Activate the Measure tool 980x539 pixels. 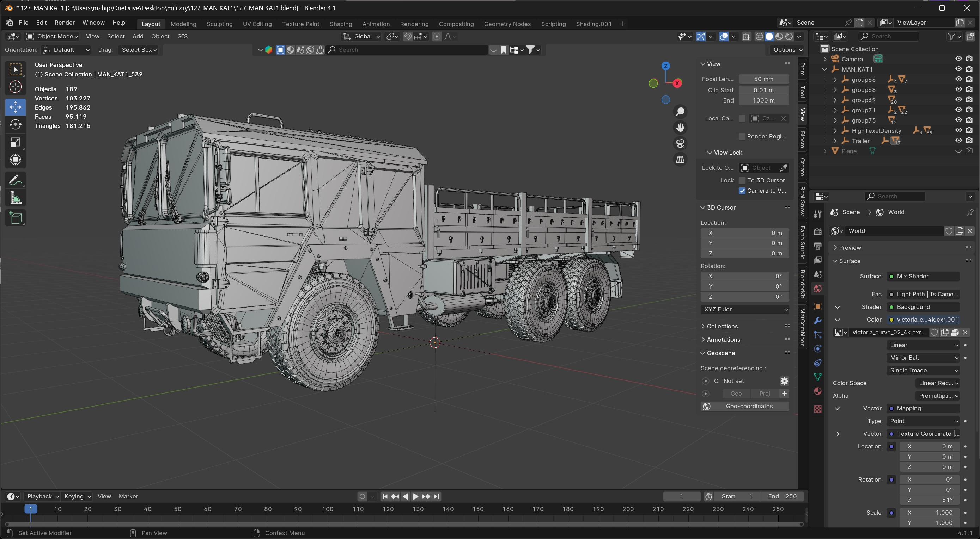tap(15, 198)
